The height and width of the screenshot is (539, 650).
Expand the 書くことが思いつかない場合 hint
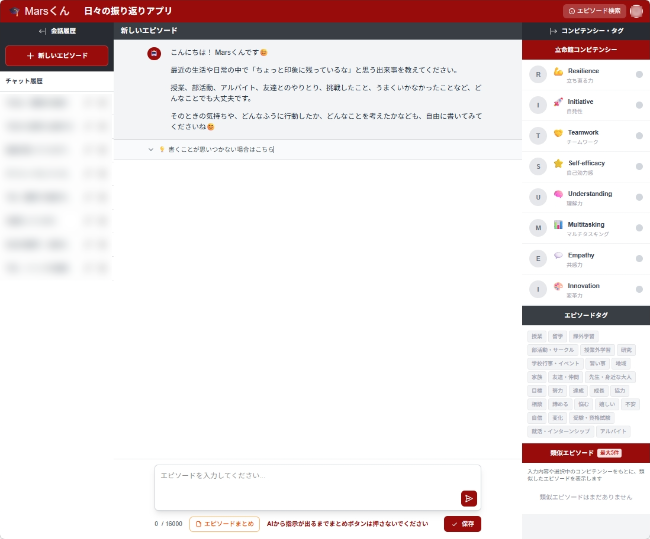(x=212, y=149)
